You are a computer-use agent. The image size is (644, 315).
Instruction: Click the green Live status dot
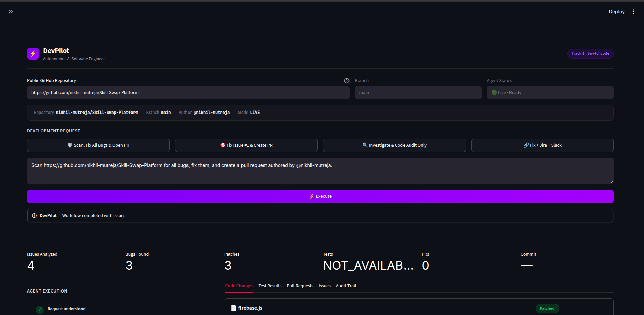494,93
